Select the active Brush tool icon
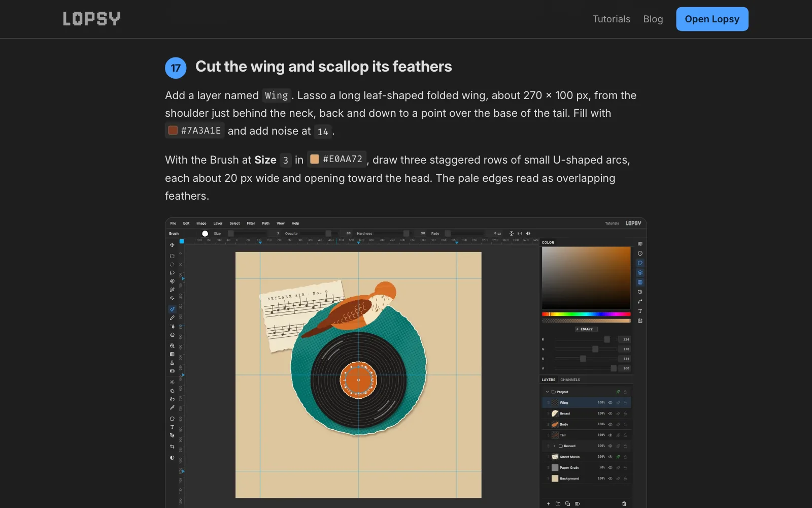 172,309
